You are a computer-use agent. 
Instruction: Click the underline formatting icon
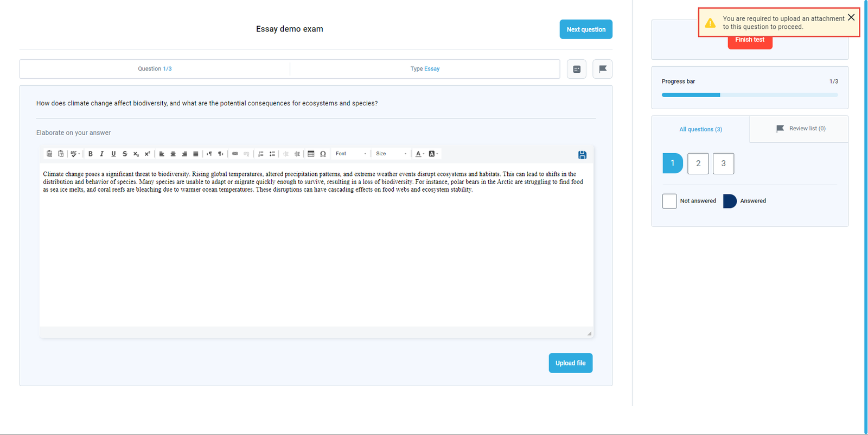click(113, 154)
